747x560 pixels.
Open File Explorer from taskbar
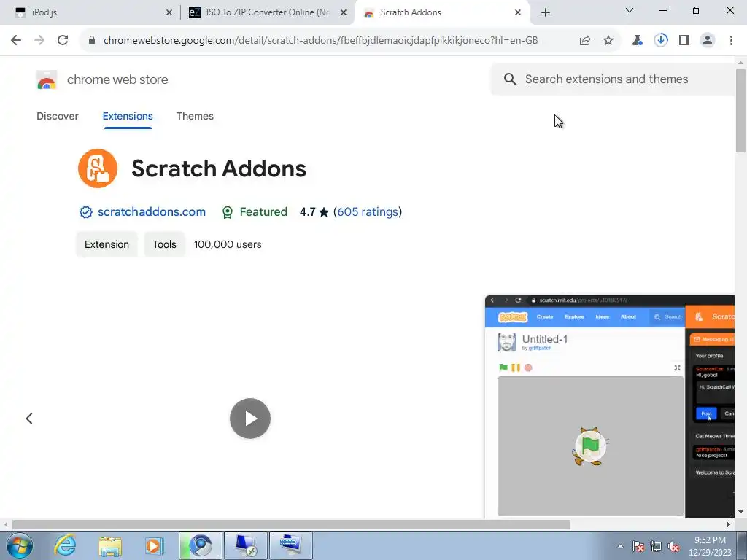coord(110,545)
